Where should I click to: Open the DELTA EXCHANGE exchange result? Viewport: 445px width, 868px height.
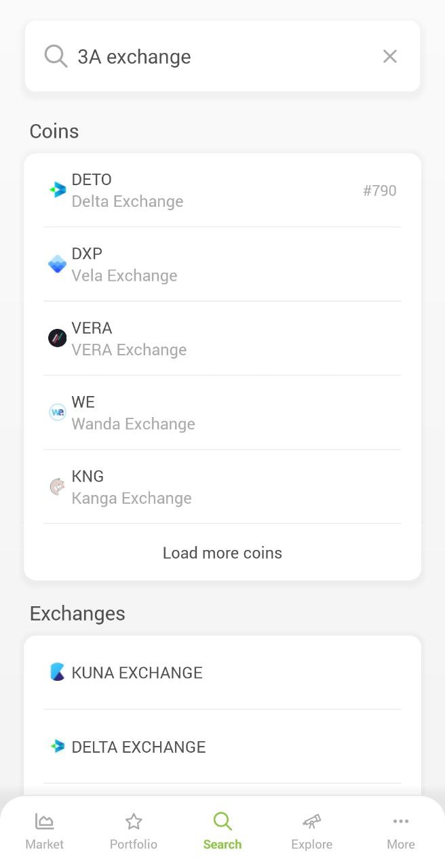(222, 747)
